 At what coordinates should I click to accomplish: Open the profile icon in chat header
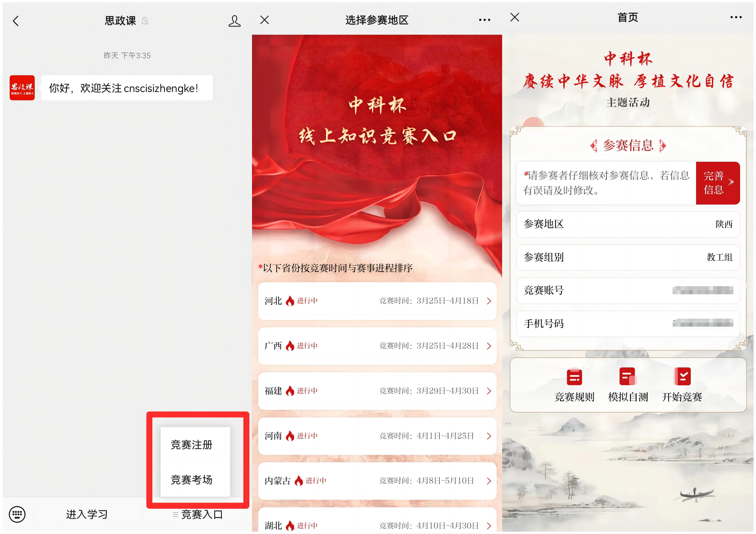pyautogui.click(x=234, y=21)
